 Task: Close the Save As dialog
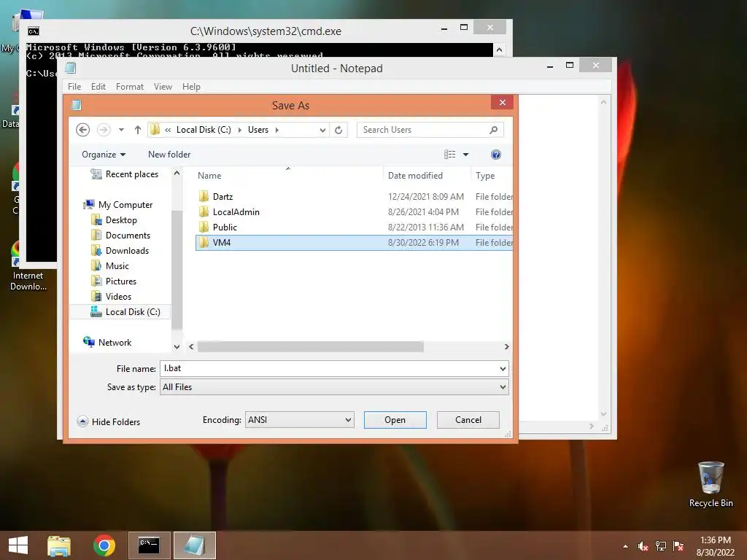[502, 102]
